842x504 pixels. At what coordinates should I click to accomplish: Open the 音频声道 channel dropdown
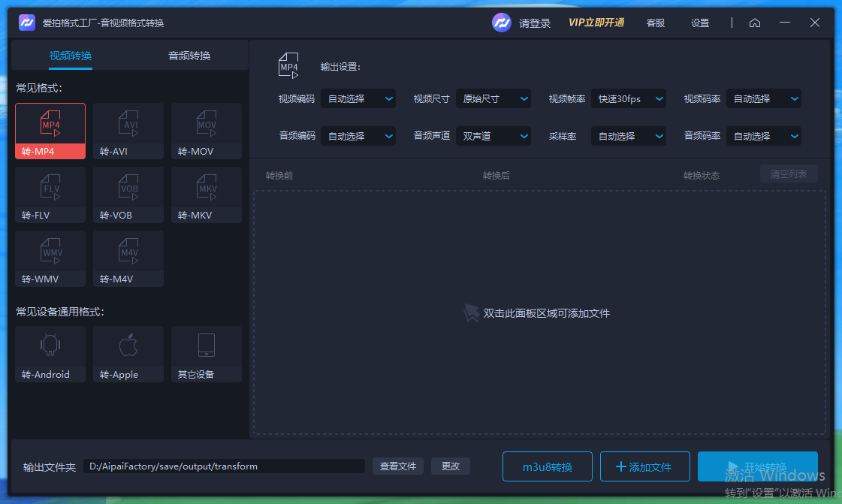493,136
